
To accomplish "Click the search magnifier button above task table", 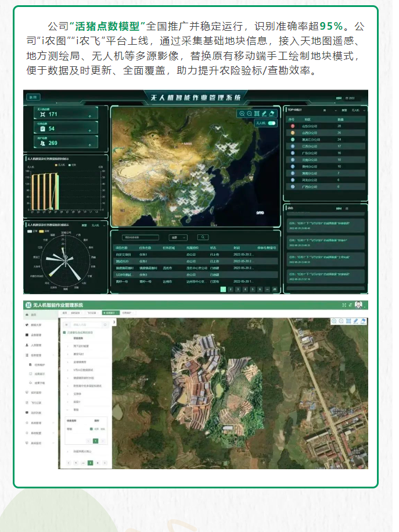I will (x=203, y=237).
